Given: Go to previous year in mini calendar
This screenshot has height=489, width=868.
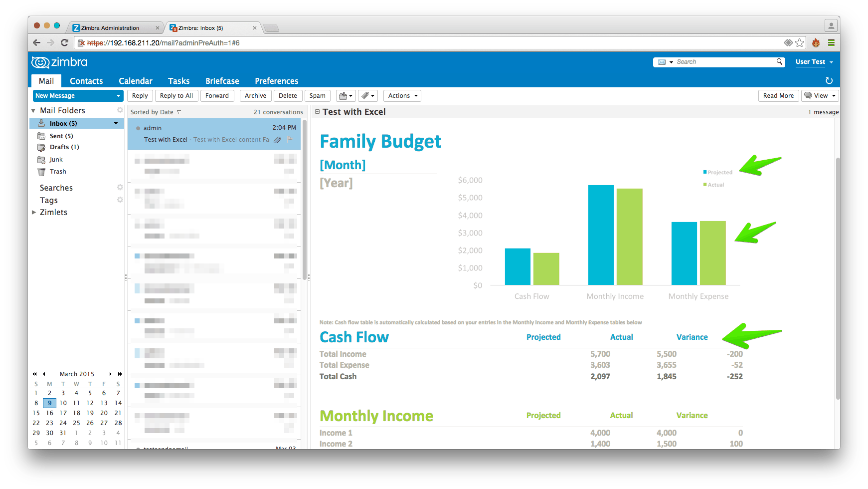Looking at the screenshot, I should click(34, 374).
